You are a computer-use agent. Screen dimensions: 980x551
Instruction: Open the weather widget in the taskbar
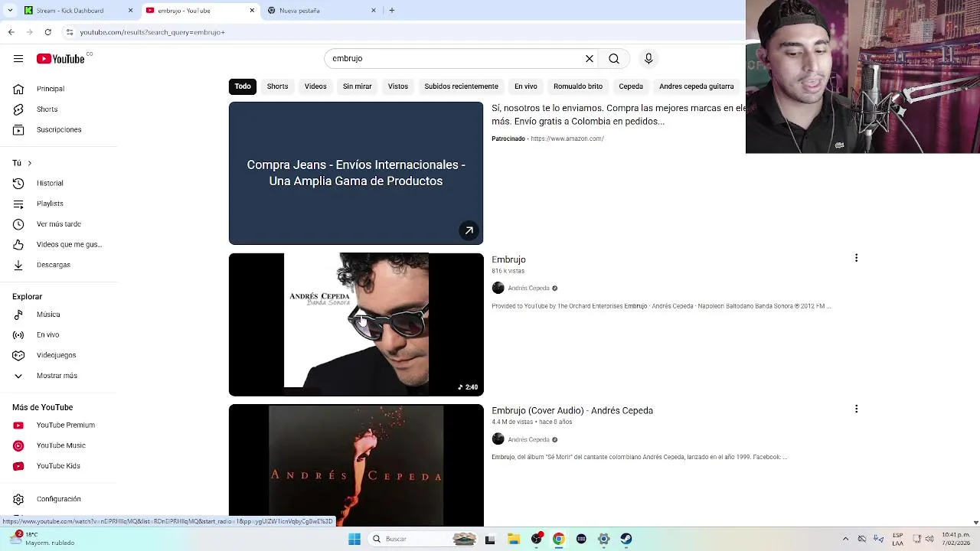(42, 539)
